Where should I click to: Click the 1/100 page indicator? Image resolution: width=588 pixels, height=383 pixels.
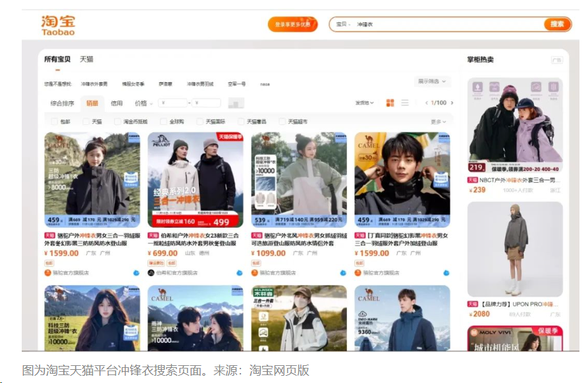tap(439, 103)
